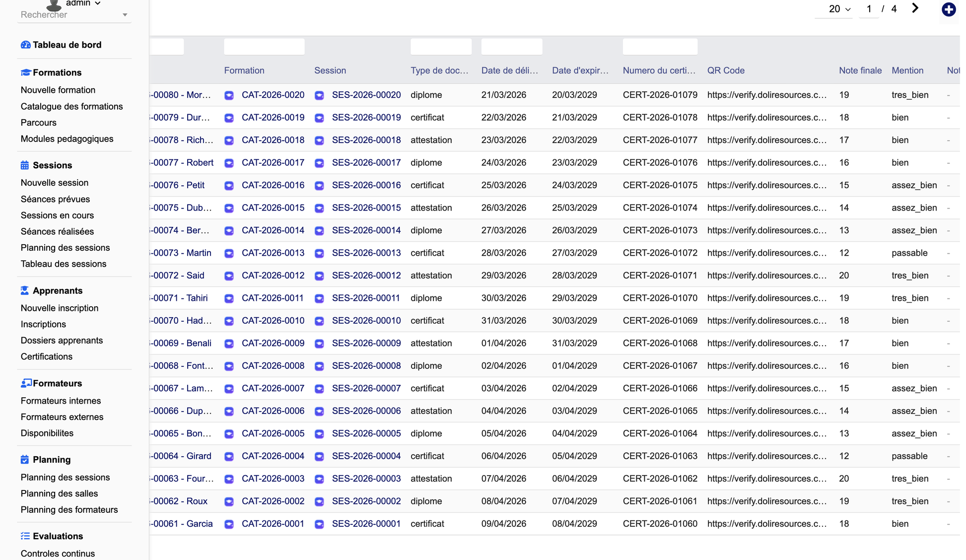
Task: Click formation icon beside CAT-2026-0020
Action: click(229, 95)
